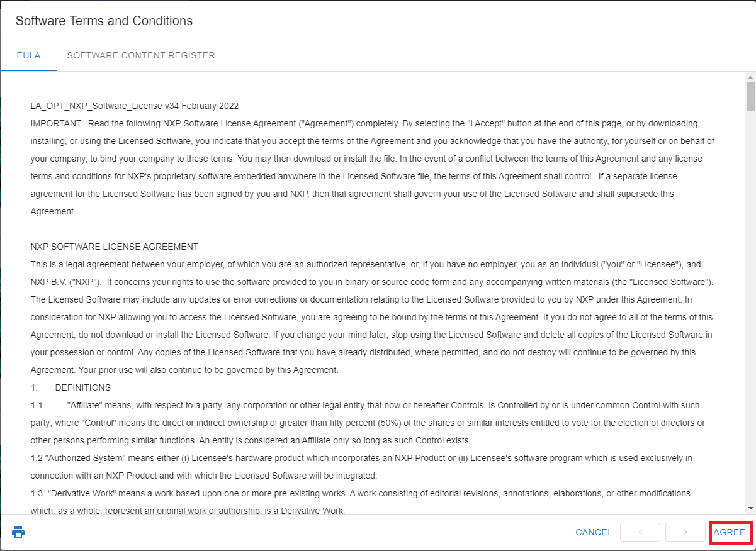Click the scrollbar down arrow
Viewport: 756px width, 551px height.
pos(750,508)
